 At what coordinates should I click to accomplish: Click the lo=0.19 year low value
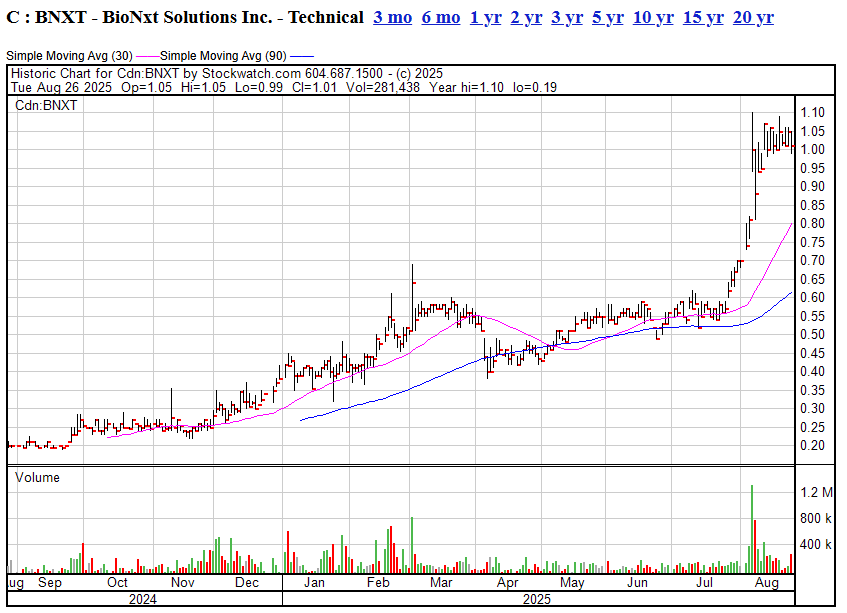coord(535,87)
